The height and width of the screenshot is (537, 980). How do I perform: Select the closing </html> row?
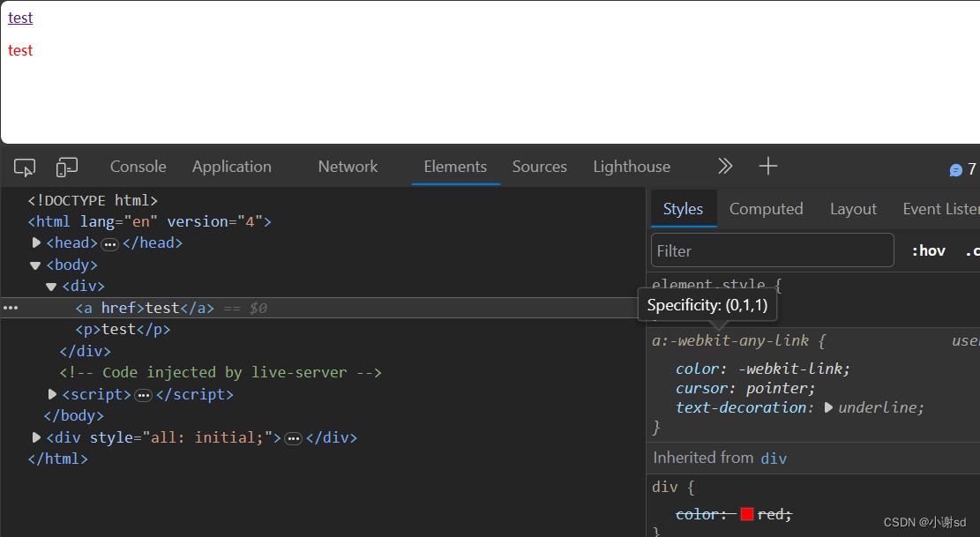click(57, 459)
